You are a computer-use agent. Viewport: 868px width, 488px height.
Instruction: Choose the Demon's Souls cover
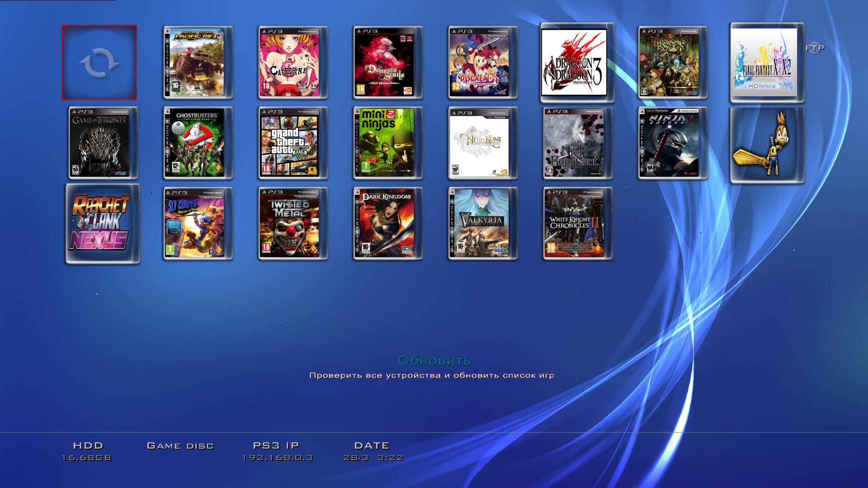388,62
